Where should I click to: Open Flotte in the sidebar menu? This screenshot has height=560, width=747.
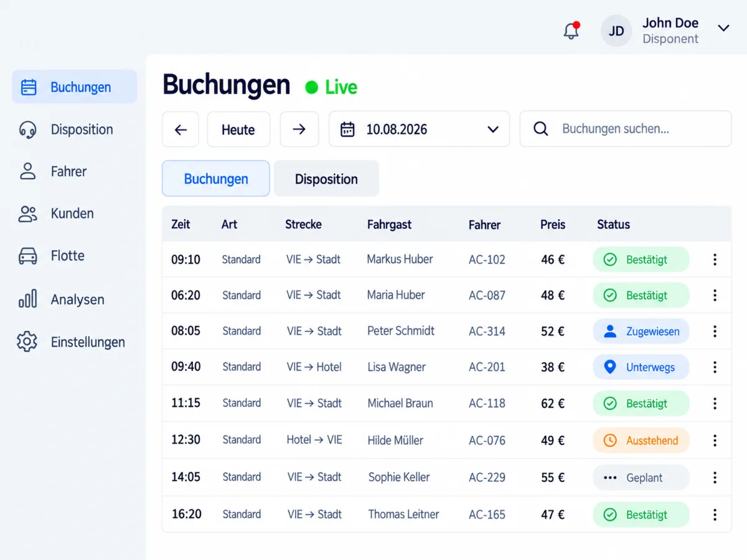75,256
